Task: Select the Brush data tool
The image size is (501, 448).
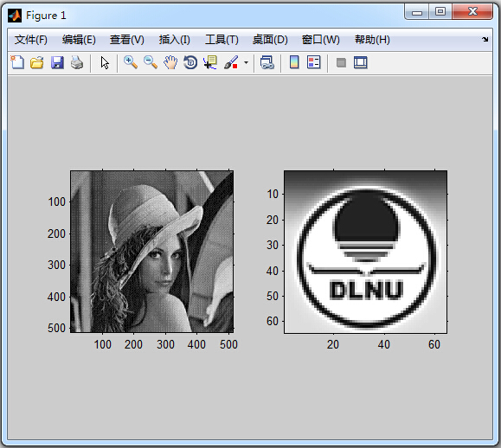Action: pos(231,62)
